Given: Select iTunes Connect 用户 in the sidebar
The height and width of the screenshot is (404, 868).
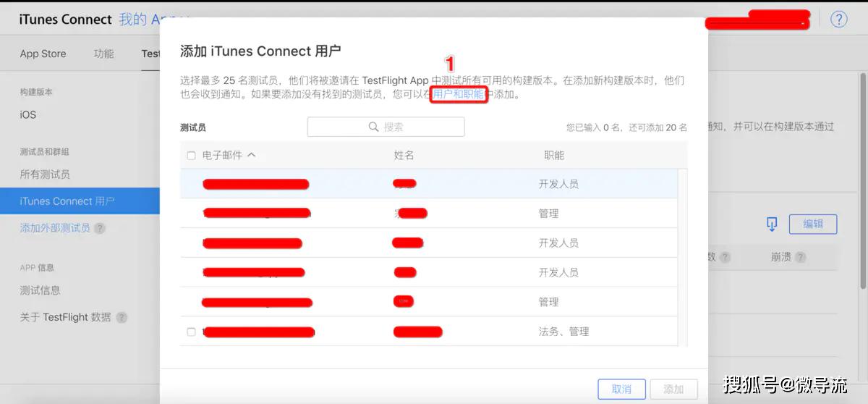Looking at the screenshot, I should (x=80, y=201).
